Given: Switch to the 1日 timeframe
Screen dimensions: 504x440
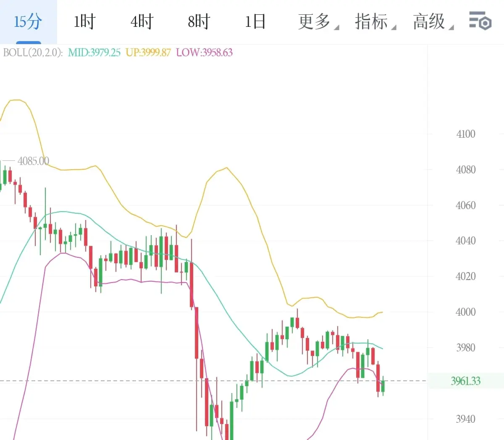Looking at the screenshot, I should click(x=255, y=21).
